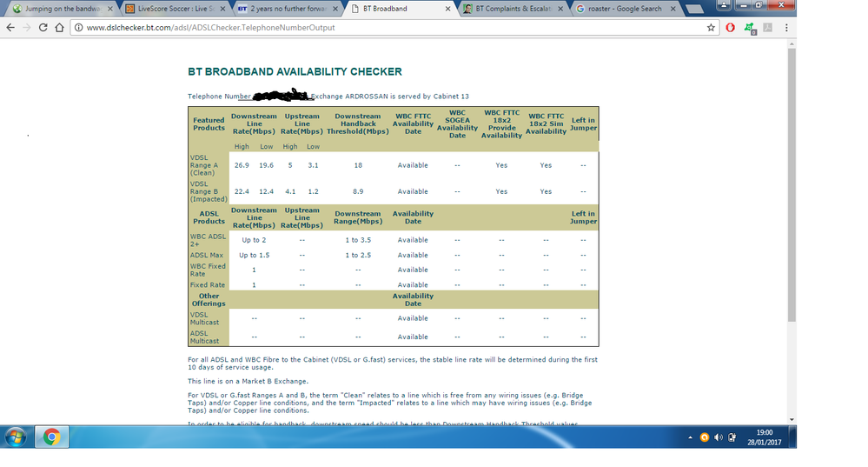This screenshot has height=467, width=868.
Task: Click the 26.9 downstream high value
Action: tap(242, 165)
